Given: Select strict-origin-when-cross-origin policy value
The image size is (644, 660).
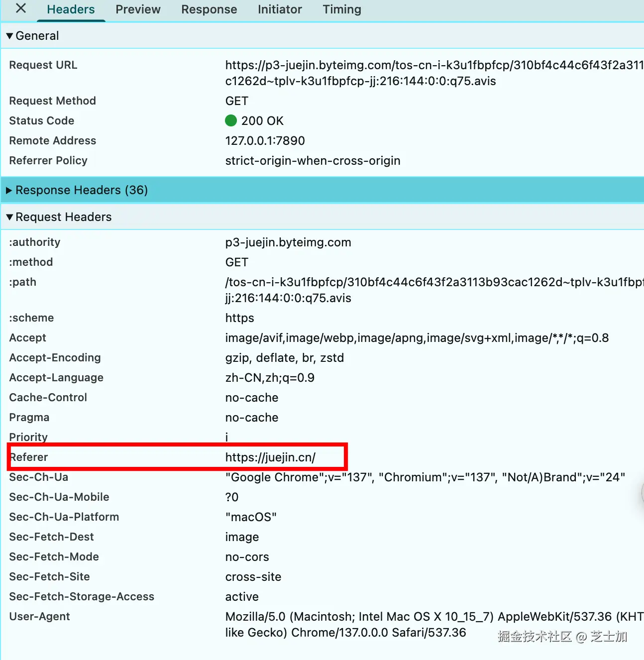Looking at the screenshot, I should click(313, 161).
